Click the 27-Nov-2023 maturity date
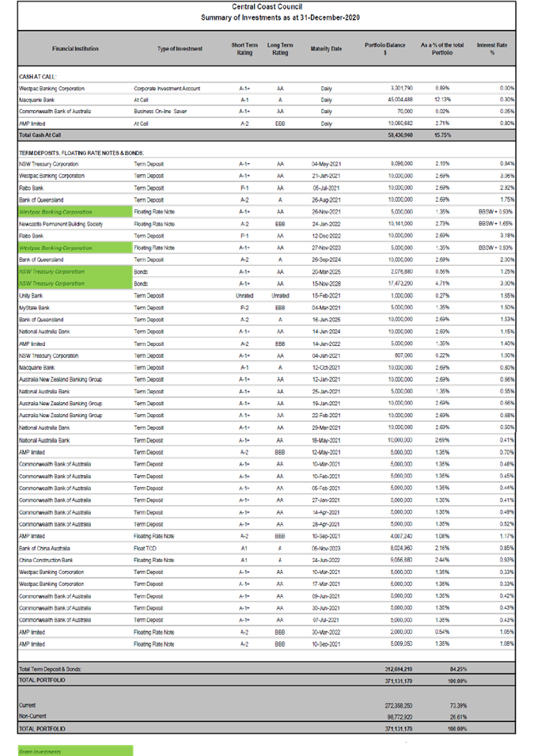Image resolution: width=534 pixels, height=756 pixels. pyautogui.click(x=326, y=248)
